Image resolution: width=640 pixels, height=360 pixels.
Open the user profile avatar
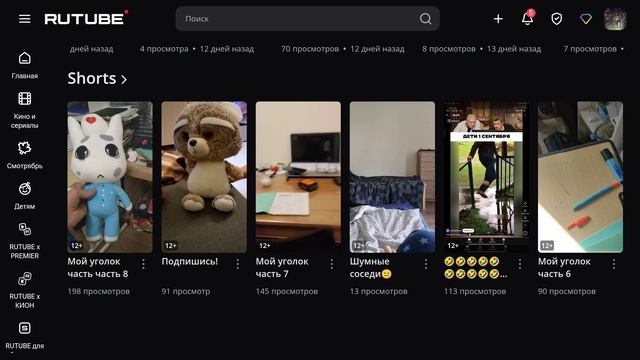[615, 19]
